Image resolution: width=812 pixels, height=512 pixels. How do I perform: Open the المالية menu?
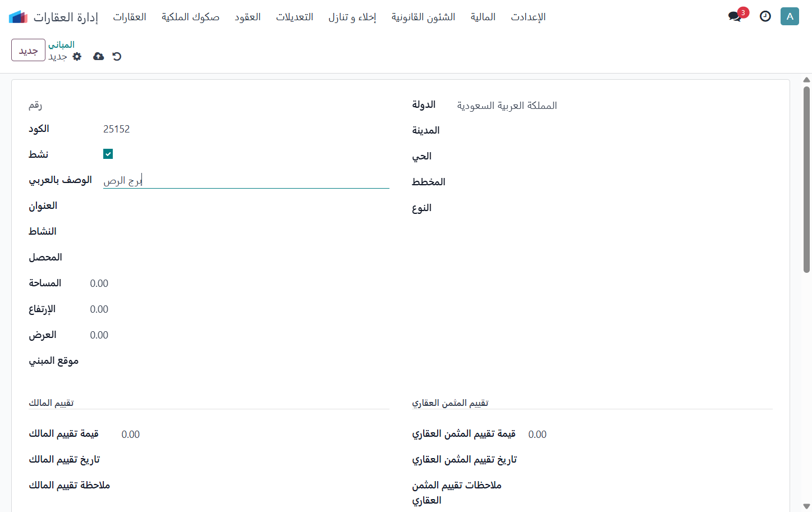(483, 17)
